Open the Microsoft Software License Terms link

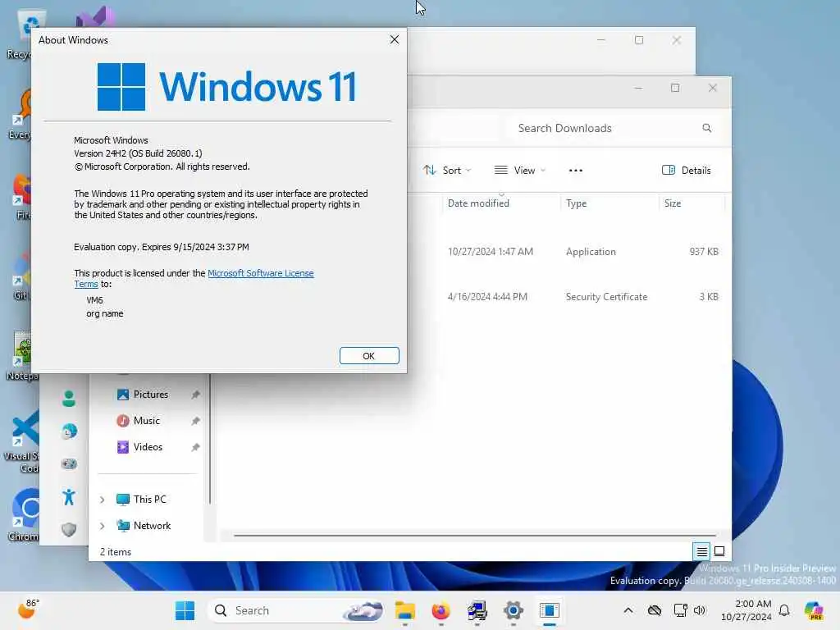coord(260,273)
